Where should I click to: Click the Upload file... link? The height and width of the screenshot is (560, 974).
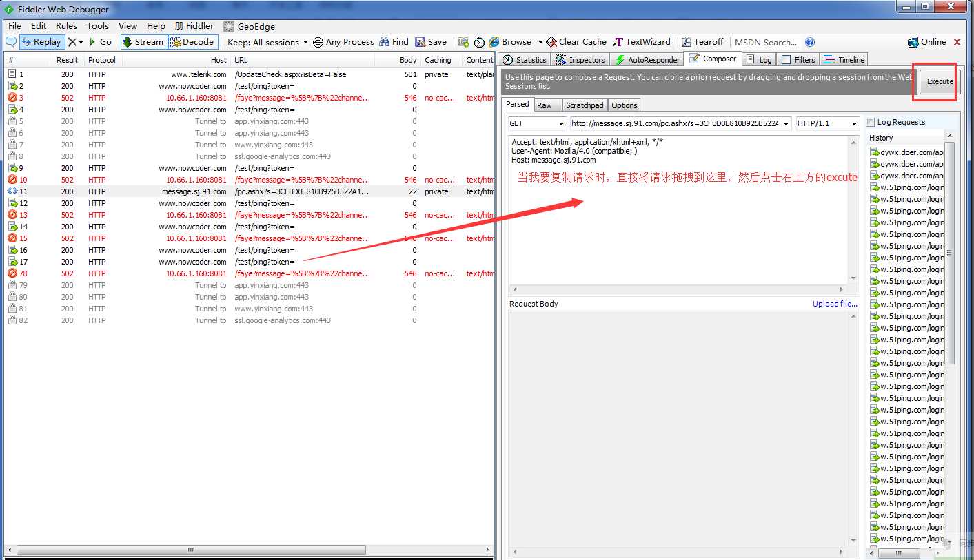835,304
